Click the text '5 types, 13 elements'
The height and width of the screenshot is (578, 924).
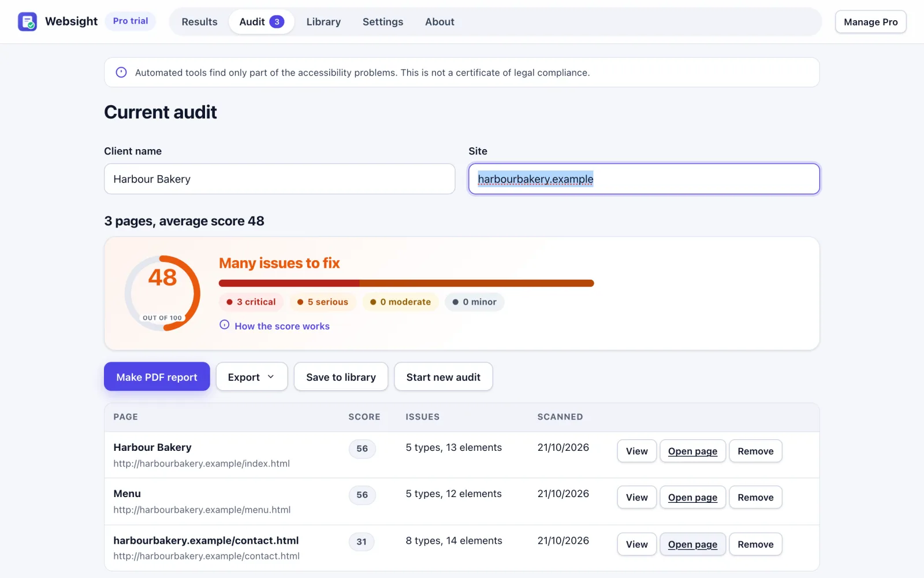coord(454,447)
